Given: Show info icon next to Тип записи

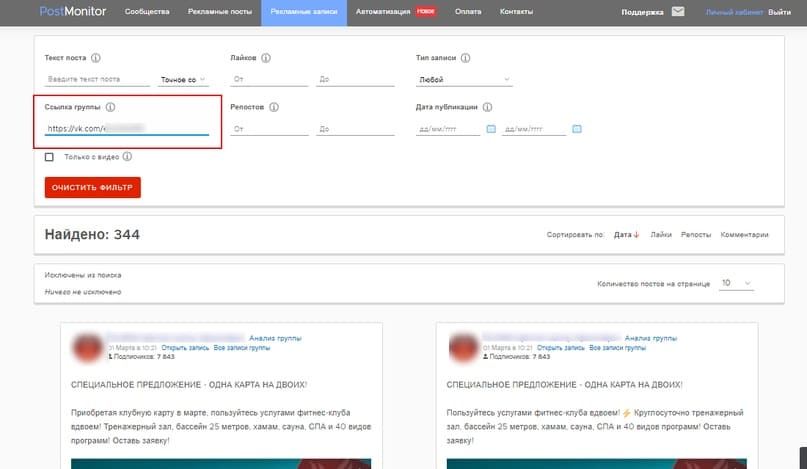Looking at the screenshot, I should tap(465, 58).
